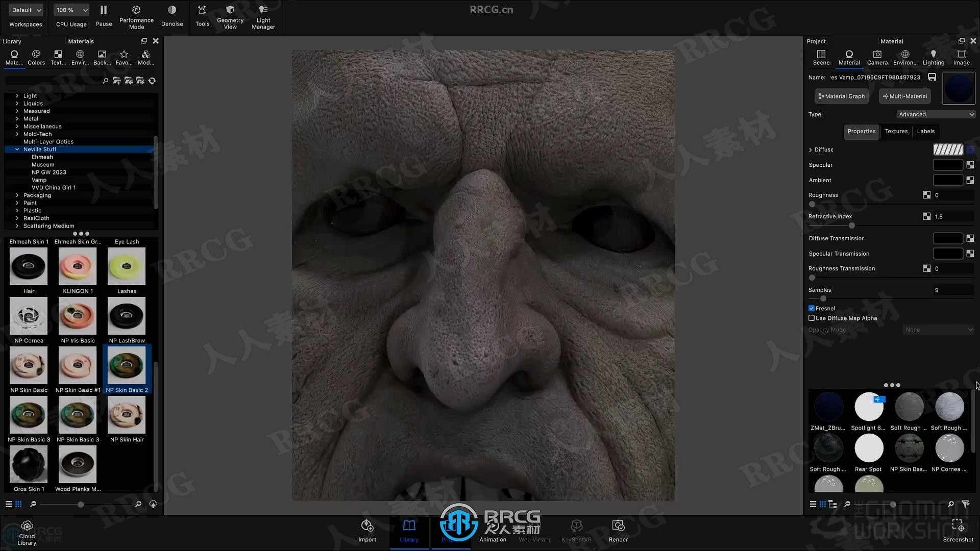Click the Material Graph button

[x=841, y=96]
